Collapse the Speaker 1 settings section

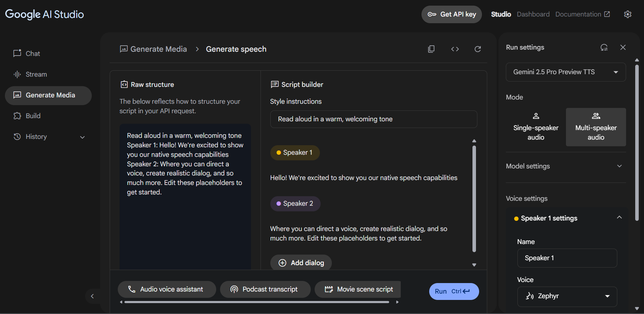point(619,218)
